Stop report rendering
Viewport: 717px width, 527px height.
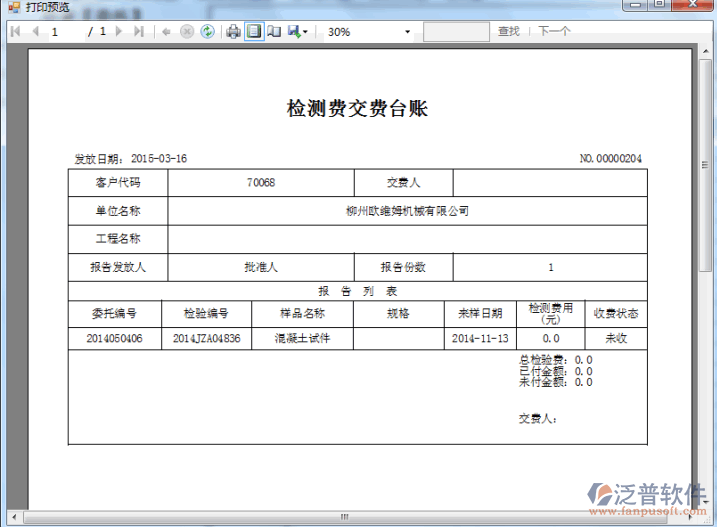coord(186,32)
